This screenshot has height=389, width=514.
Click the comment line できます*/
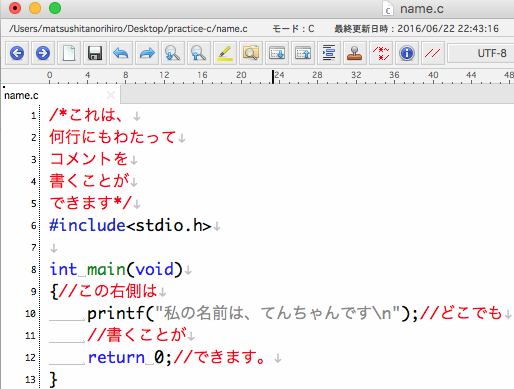91,203
